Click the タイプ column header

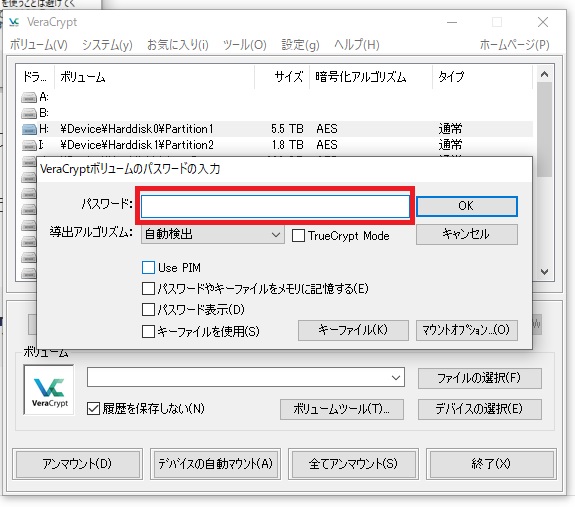point(482,77)
